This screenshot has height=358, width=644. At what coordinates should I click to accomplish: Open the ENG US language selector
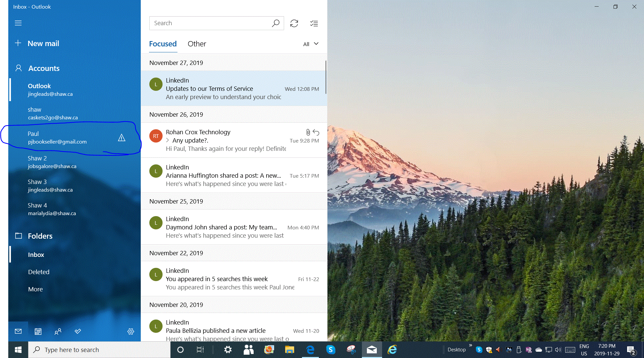tap(584, 350)
